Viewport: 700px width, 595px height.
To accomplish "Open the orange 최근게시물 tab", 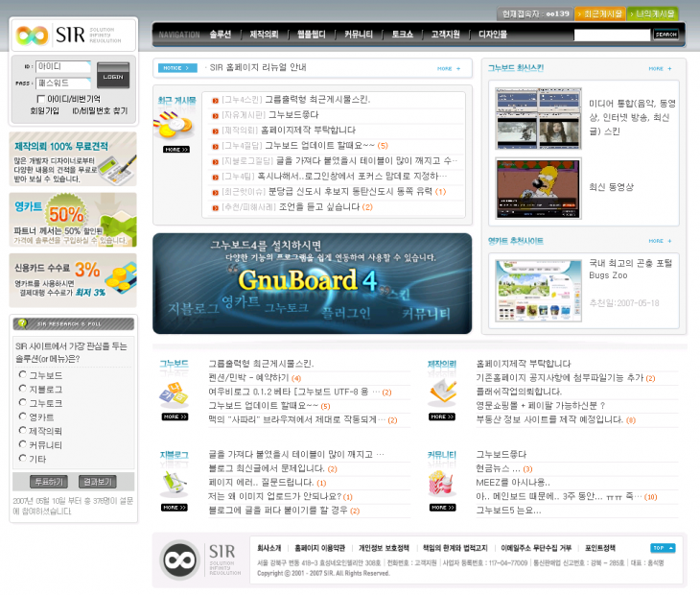I will point(600,13).
